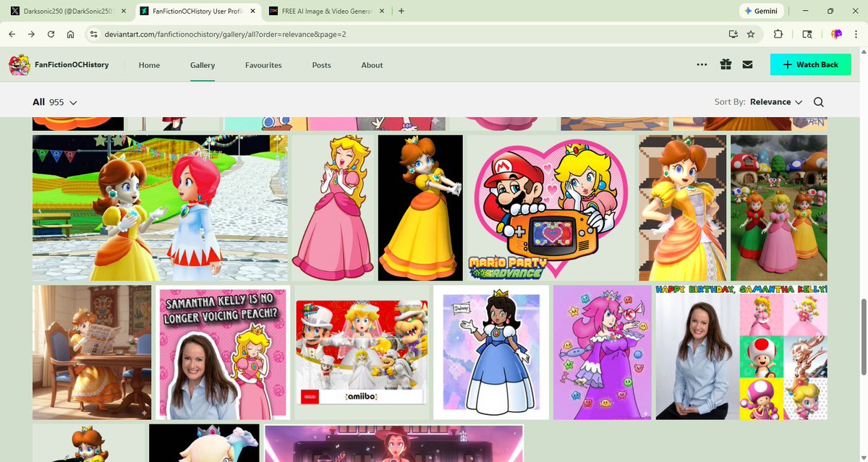
Task: Close the FREE AI Image tab
Action: 382,11
